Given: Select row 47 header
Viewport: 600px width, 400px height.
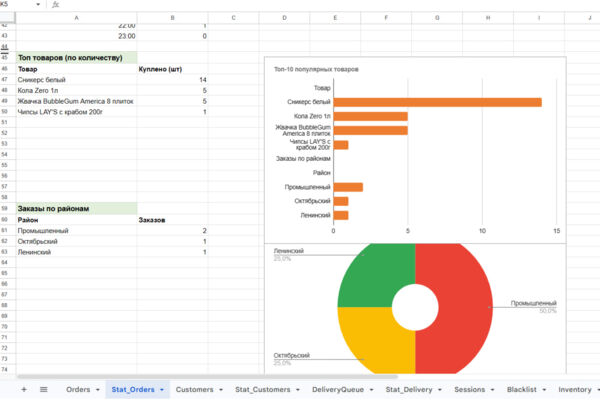Looking at the screenshot, I should pos(5,80).
